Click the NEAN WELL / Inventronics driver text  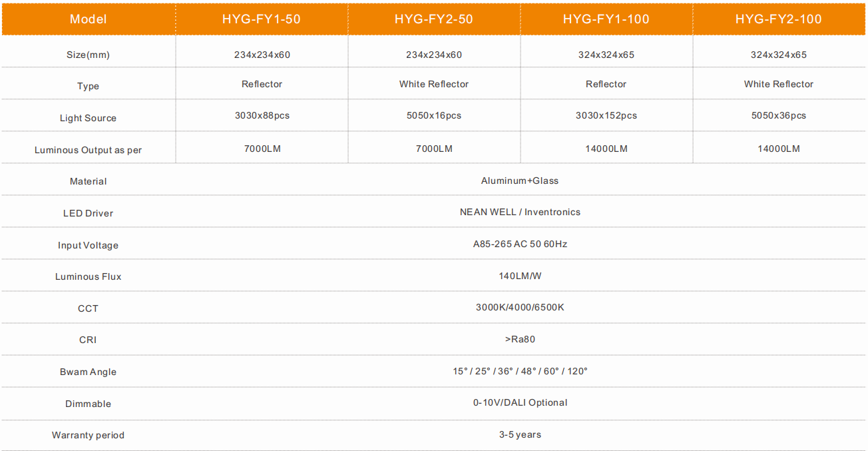[x=519, y=212]
